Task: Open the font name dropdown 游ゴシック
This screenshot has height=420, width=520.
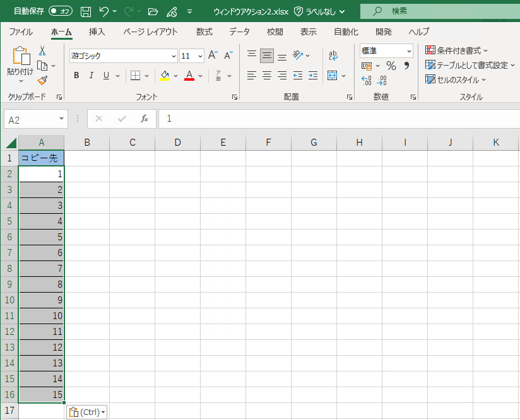Action: [123, 55]
